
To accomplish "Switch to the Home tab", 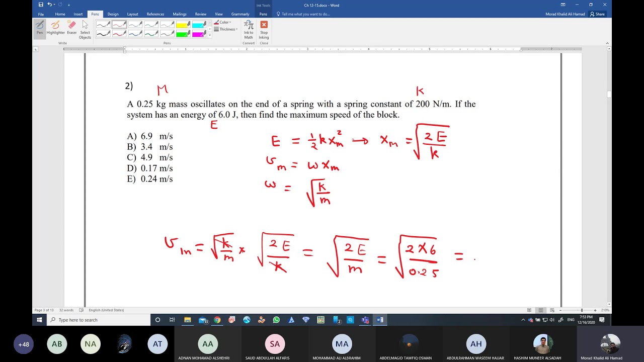I will (x=60, y=14).
